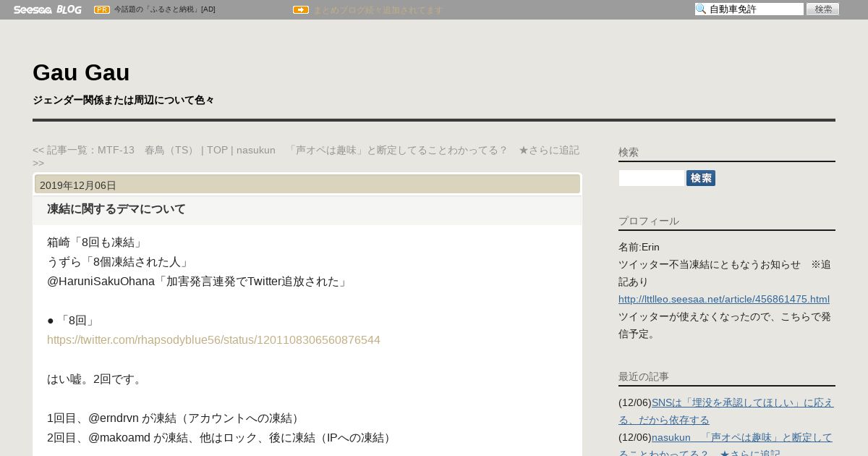Image resolution: width=868 pixels, height=456 pixels.
Task: Click the blue sidebar 検索 button
Action: tap(701, 178)
